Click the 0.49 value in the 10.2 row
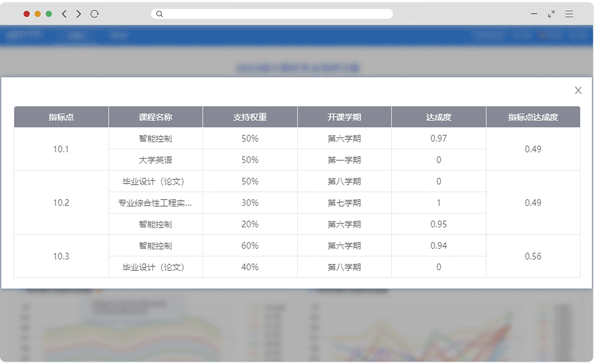The height and width of the screenshot is (364, 600). coord(533,203)
